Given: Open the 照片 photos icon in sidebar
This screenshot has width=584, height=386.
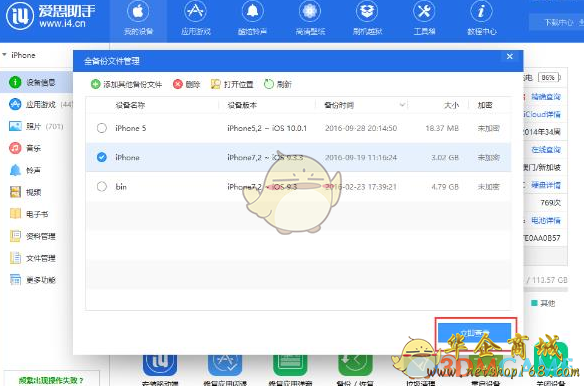Looking at the screenshot, I should [15, 126].
